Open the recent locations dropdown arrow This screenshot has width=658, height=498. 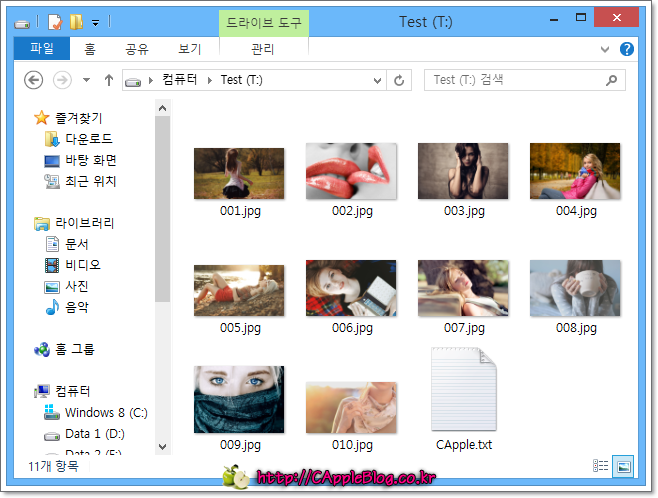[x=86, y=80]
